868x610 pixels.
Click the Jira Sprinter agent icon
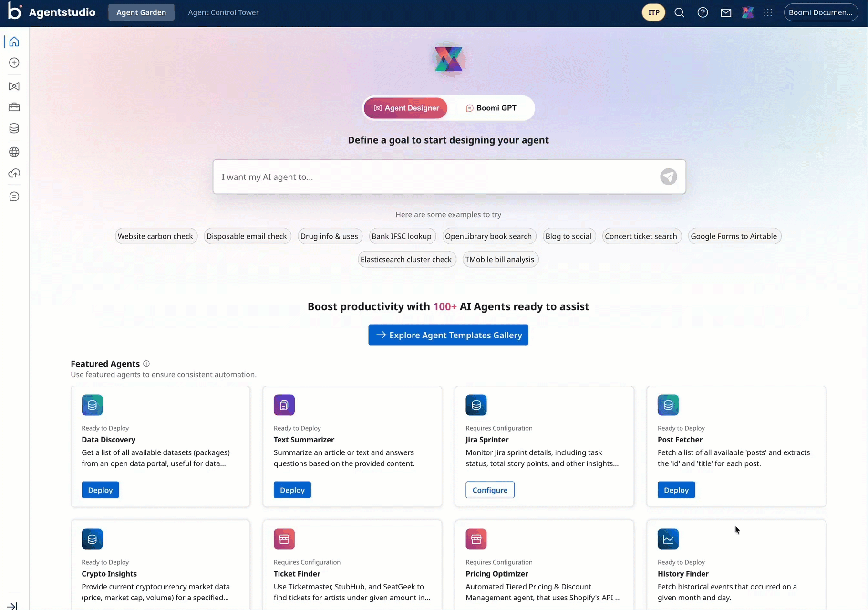point(476,405)
